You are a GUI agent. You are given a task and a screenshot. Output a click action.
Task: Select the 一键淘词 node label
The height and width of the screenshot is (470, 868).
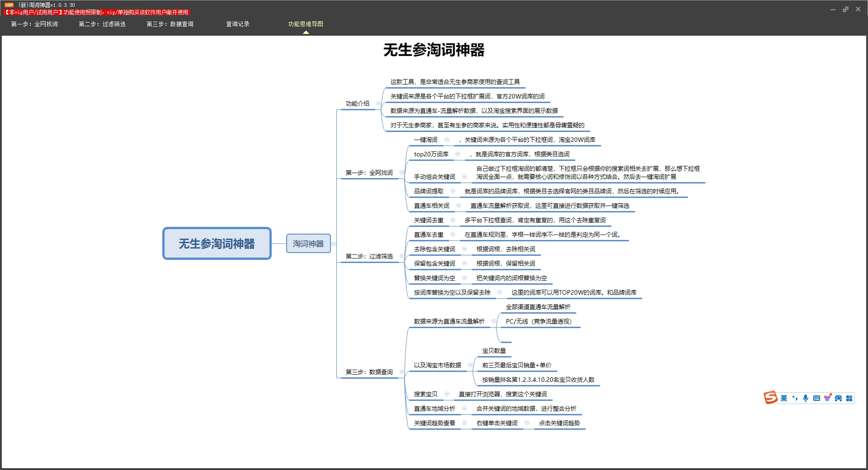426,140
